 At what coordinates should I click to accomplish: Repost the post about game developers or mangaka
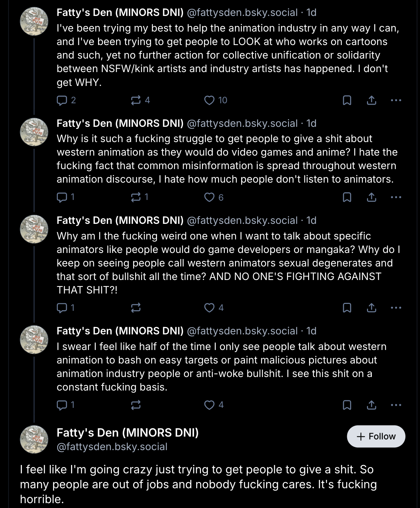coord(136,308)
